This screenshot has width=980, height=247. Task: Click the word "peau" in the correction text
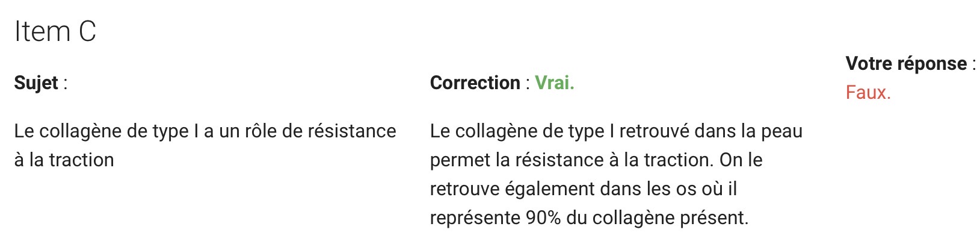pos(780,131)
